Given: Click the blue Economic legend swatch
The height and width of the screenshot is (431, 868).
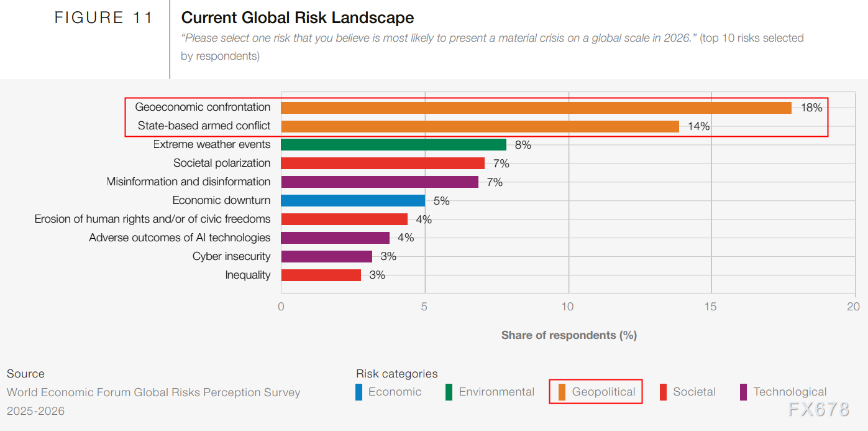Looking at the screenshot, I should tap(359, 392).
